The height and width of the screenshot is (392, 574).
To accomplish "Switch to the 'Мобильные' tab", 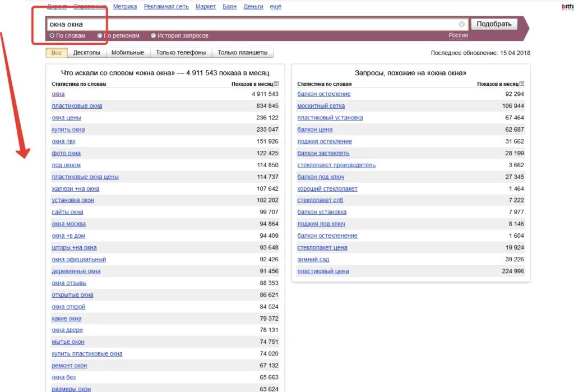I will point(127,53).
